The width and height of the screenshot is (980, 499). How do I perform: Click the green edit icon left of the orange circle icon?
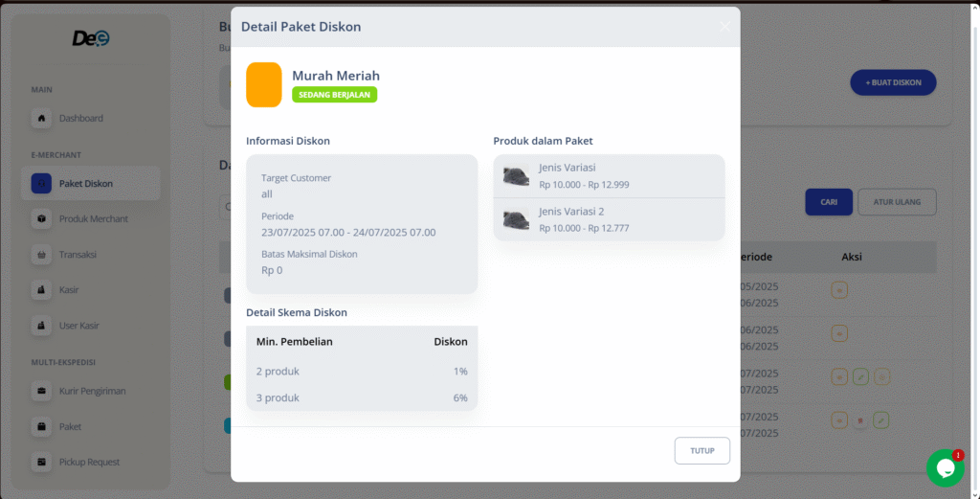860,377
